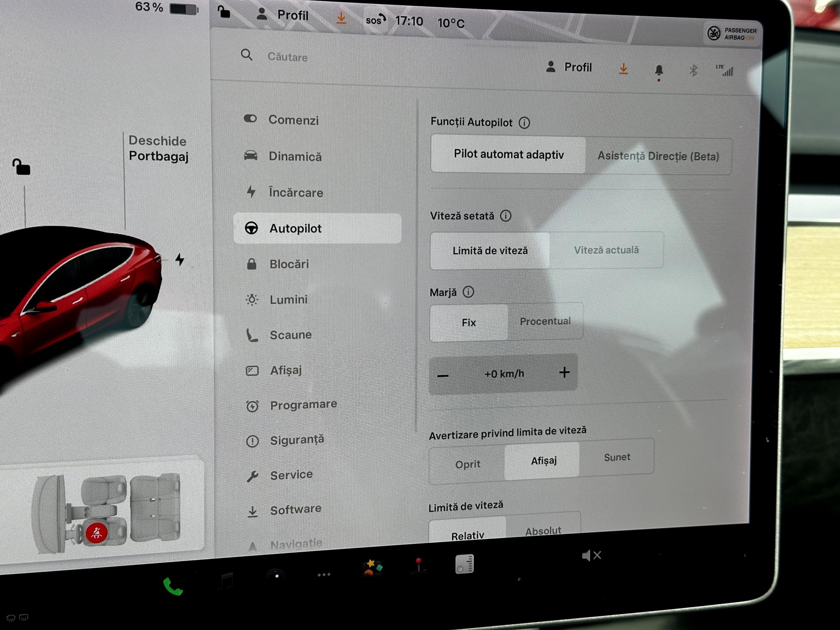Viewport: 840px width, 630px height.
Task: Set speed to Limită de viteză
Action: 490,250
